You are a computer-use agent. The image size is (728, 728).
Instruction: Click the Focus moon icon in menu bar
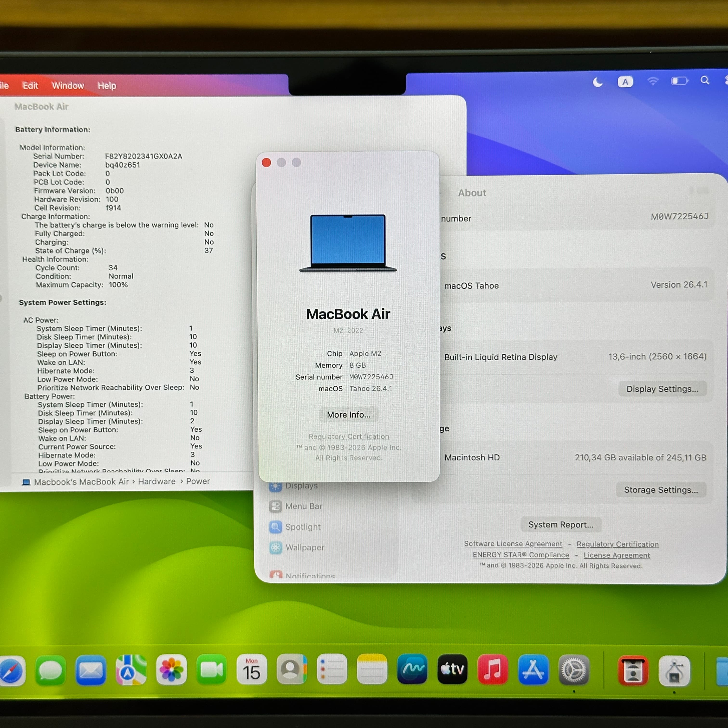point(598,82)
